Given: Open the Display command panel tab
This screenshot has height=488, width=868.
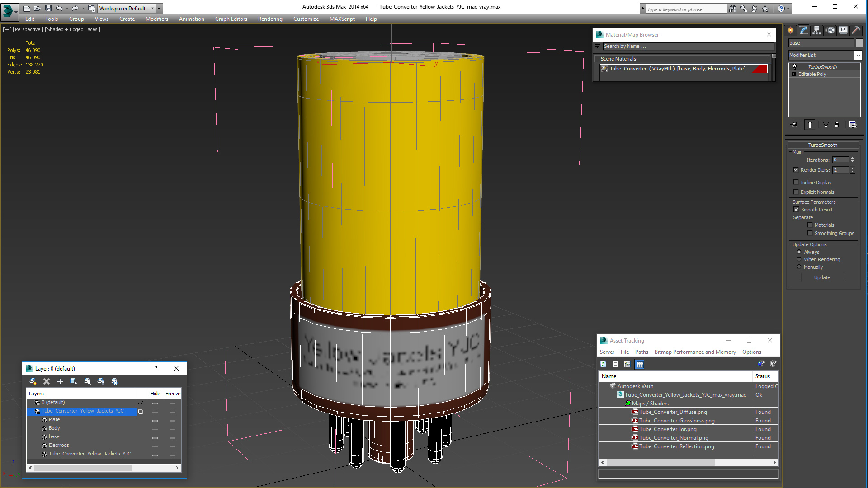Looking at the screenshot, I should 843,30.
